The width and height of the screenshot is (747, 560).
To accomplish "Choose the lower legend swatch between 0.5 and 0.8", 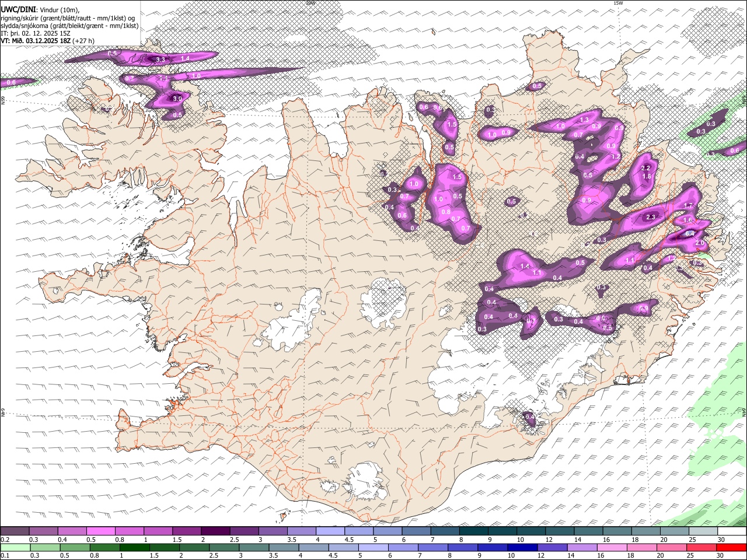I will [75, 547].
